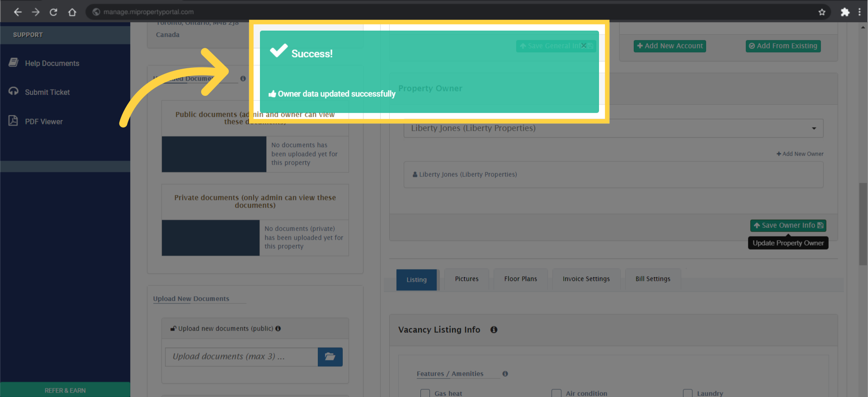Click the PDF Viewer file icon
Screen dimensions: 868x397
point(13,121)
